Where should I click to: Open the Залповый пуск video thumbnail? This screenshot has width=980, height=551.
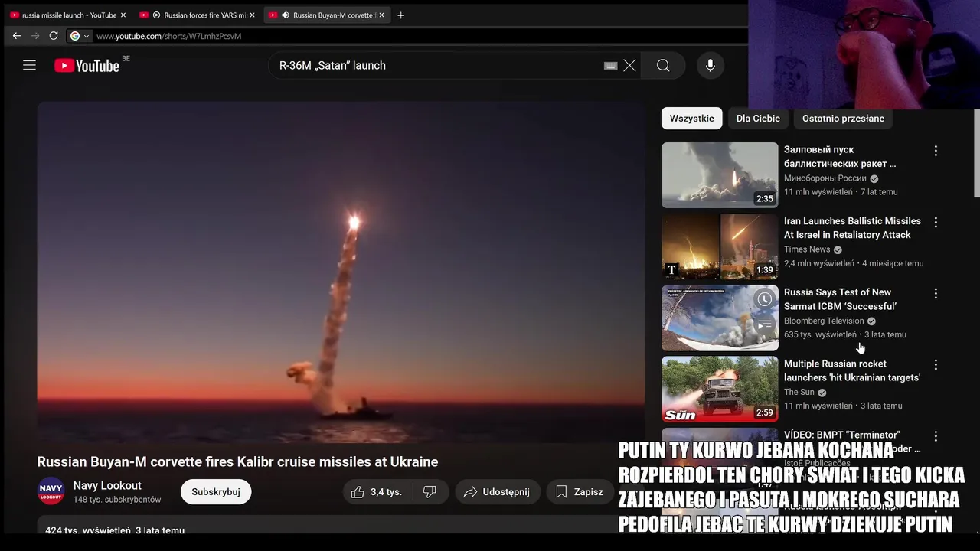click(x=720, y=175)
